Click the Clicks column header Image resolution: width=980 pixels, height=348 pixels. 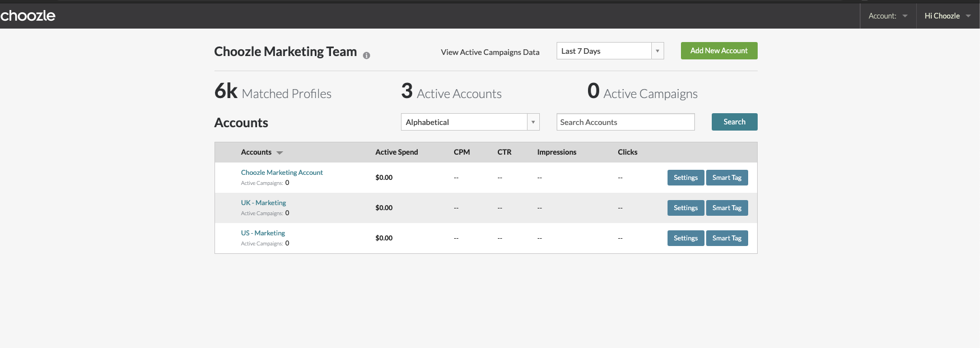tap(627, 152)
